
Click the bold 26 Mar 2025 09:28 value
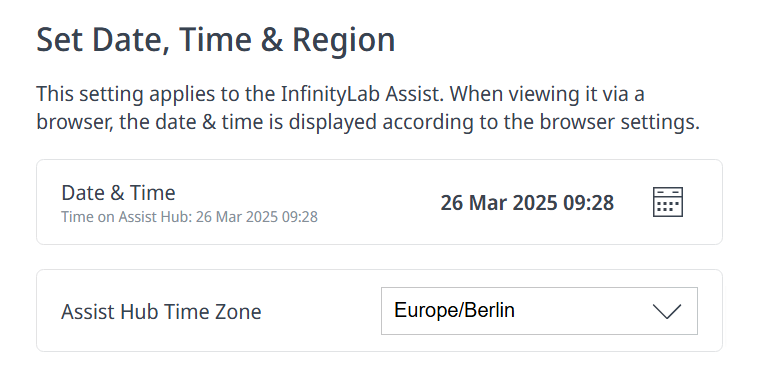527,203
